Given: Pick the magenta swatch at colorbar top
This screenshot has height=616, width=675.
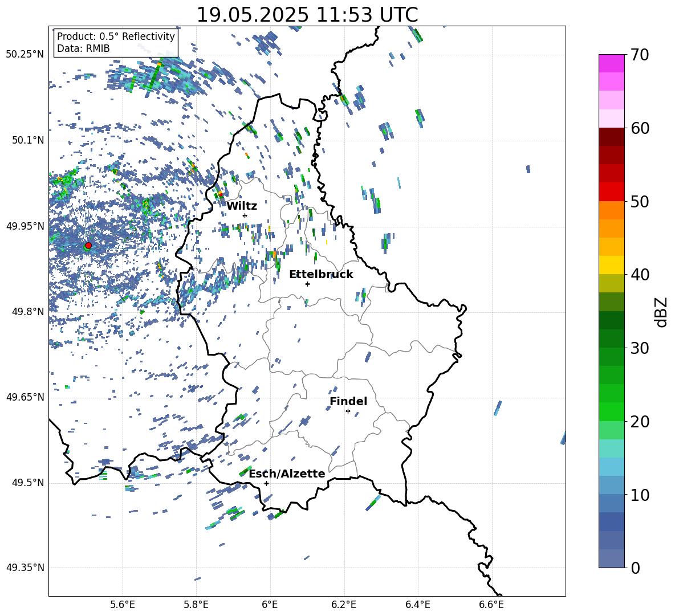Looking at the screenshot, I should [x=611, y=63].
